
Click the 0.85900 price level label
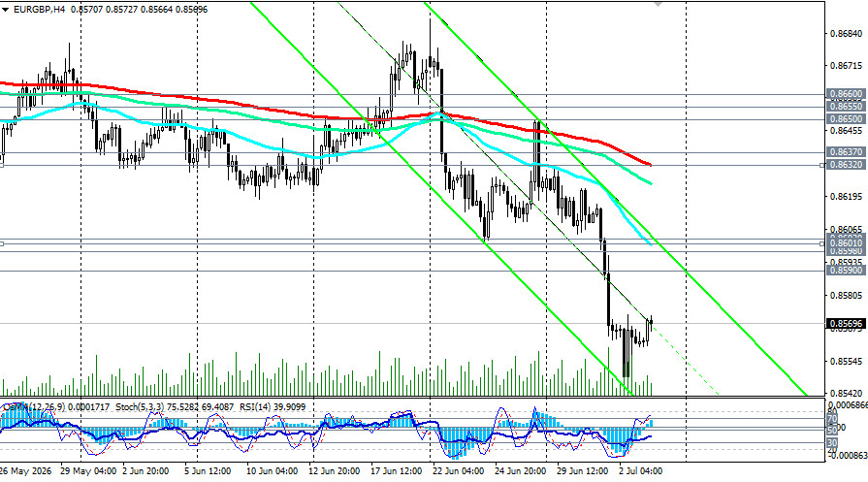click(x=846, y=270)
